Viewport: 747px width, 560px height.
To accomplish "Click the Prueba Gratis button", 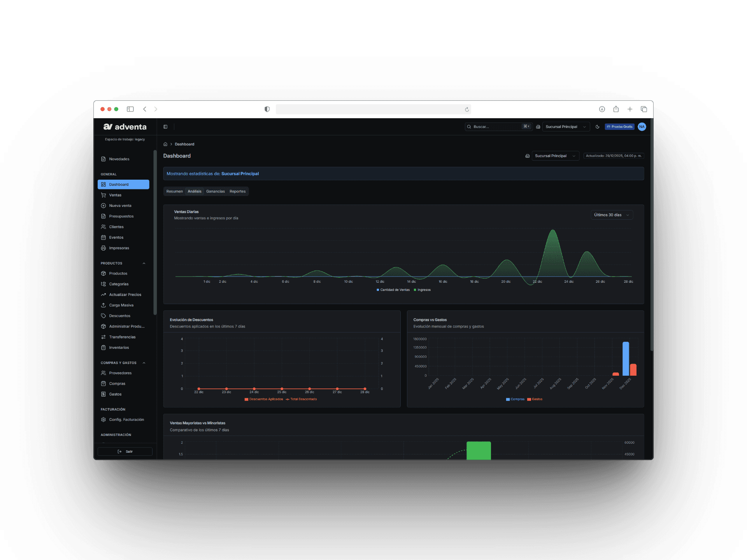I will (619, 127).
